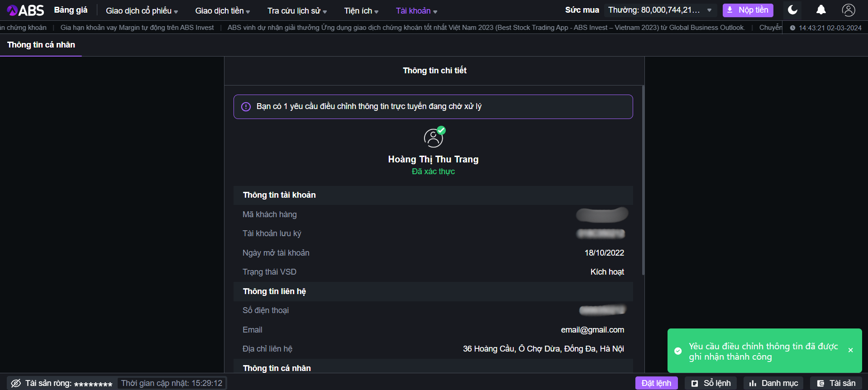This screenshot has height=390, width=868.
Task: Open the user profile icon in header
Action: (x=848, y=10)
